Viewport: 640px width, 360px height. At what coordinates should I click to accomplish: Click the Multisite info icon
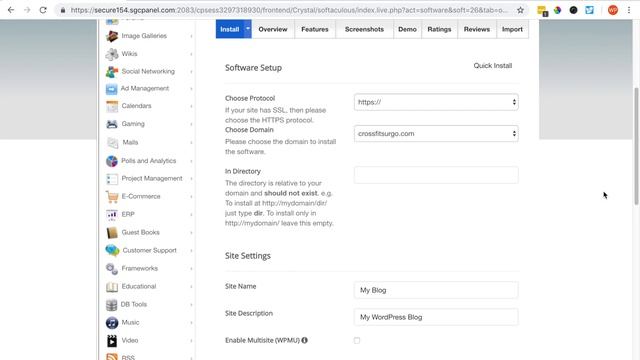304,340
